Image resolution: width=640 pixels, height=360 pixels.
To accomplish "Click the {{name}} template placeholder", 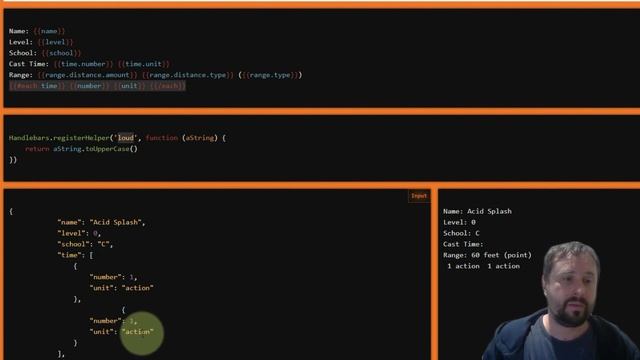I will [x=49, y=31].
